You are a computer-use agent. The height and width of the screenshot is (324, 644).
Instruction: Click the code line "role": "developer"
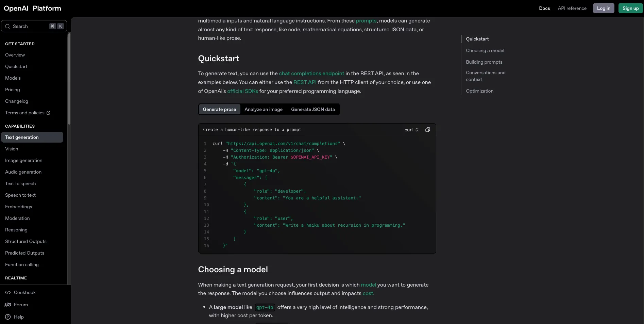point(280,191)
